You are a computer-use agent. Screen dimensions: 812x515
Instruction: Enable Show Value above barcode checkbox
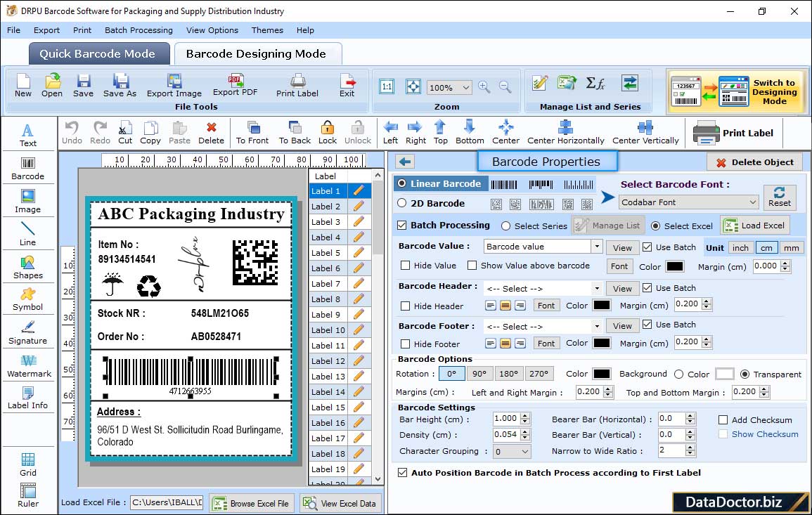coord(472,266)
